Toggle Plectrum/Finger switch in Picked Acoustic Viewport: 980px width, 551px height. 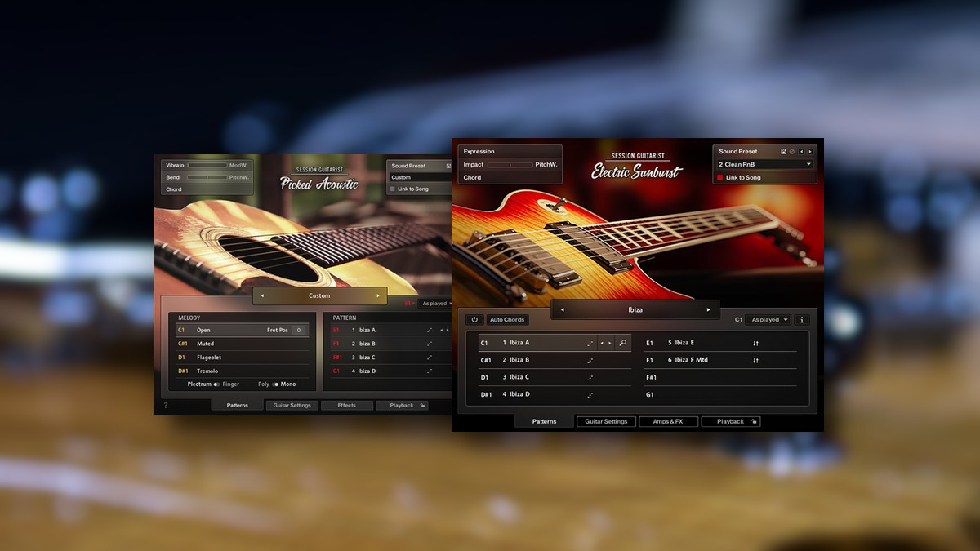click(x=217, y=384)
